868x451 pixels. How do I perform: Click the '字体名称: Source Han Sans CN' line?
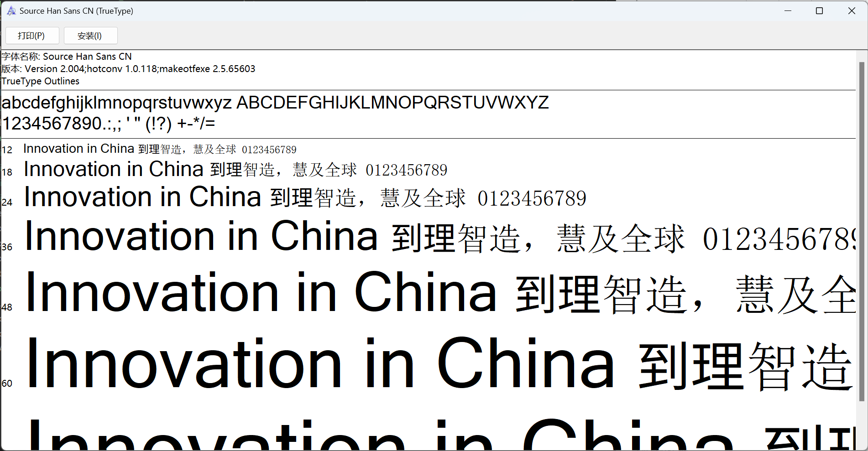[67, 57]
